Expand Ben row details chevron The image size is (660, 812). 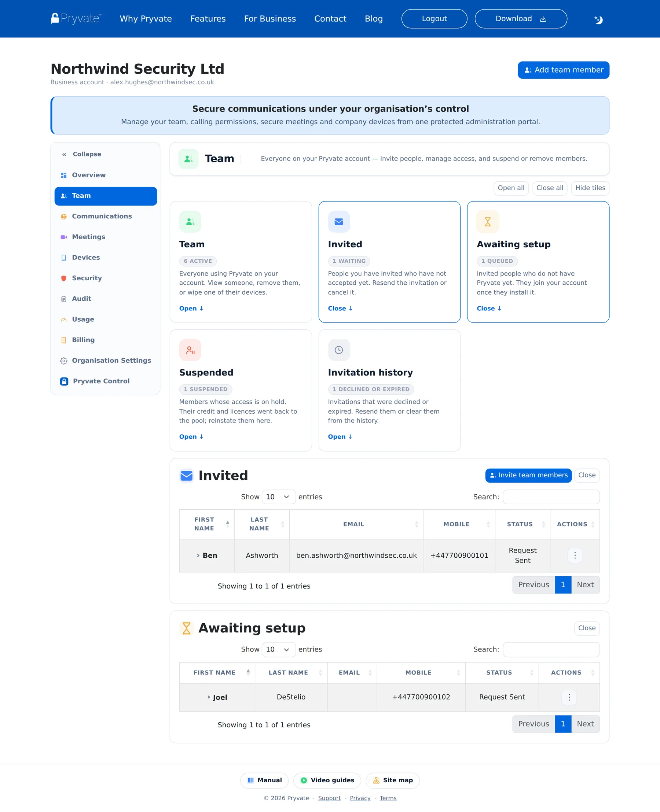[198, 556]
